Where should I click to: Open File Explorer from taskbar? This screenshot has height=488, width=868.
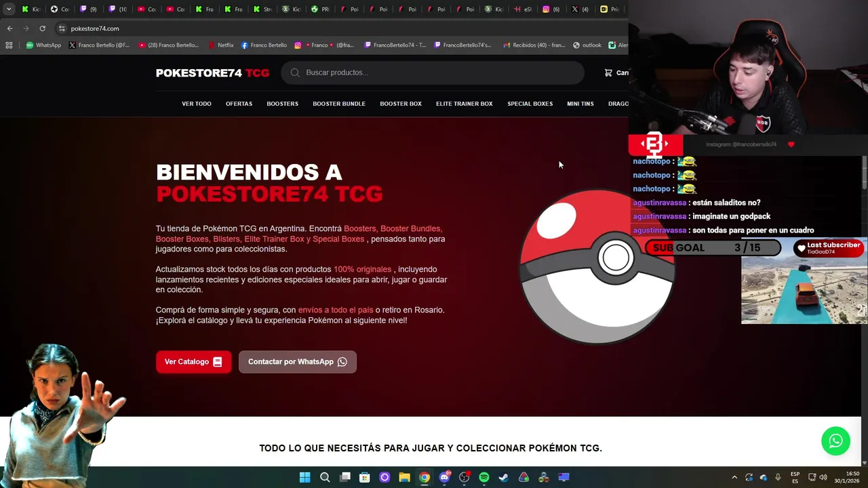[x=404, y=477]
